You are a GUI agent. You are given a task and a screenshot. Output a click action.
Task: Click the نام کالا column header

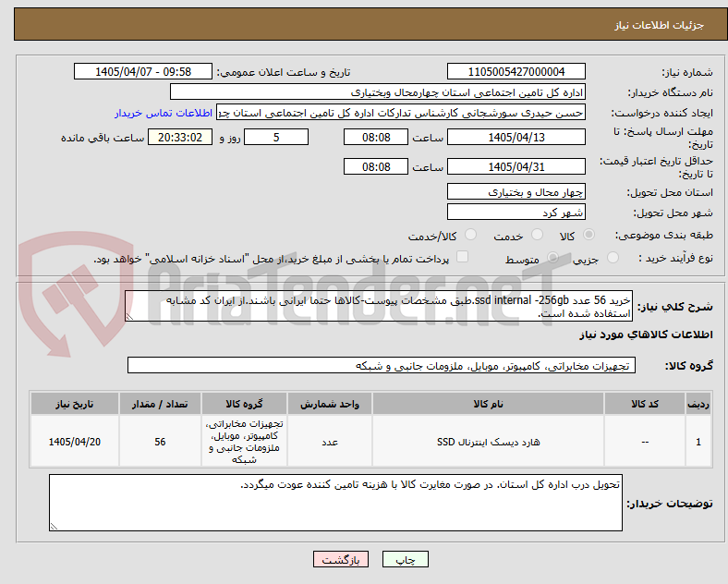tap(488, 404)
